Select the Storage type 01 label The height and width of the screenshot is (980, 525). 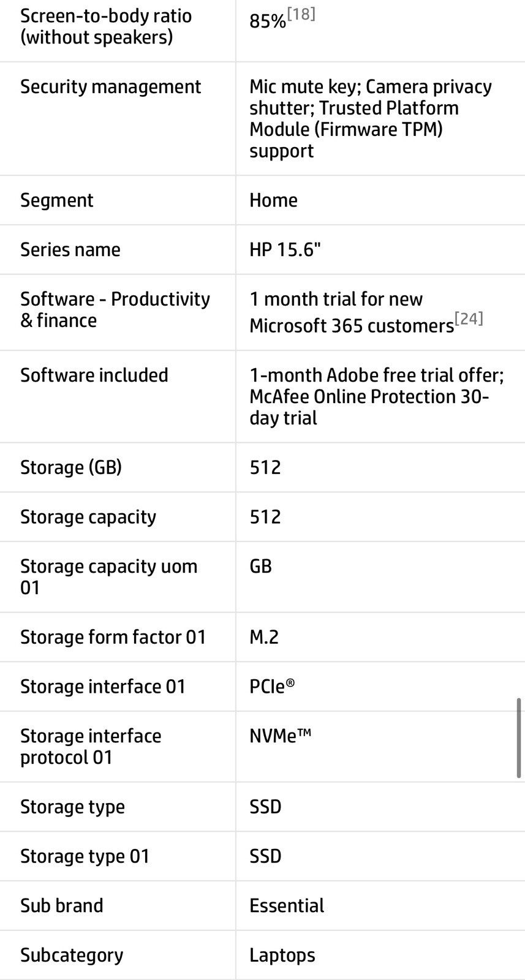(85, 857)
